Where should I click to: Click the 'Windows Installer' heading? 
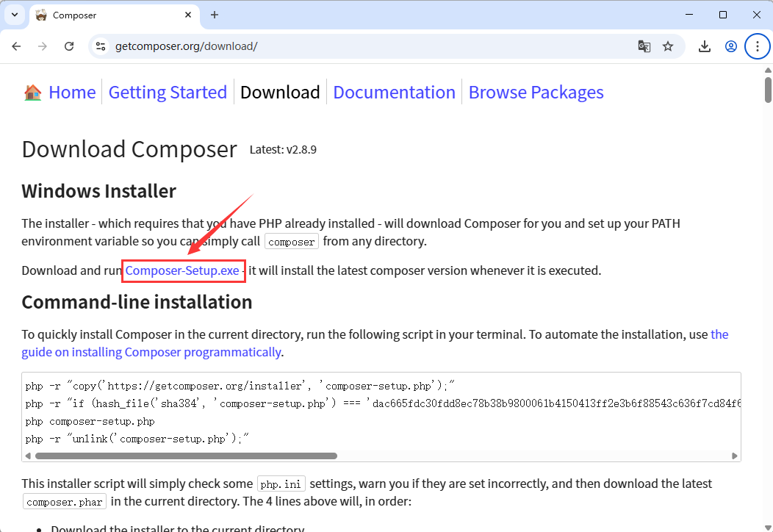pyautogui.click(x=98, y=191)
